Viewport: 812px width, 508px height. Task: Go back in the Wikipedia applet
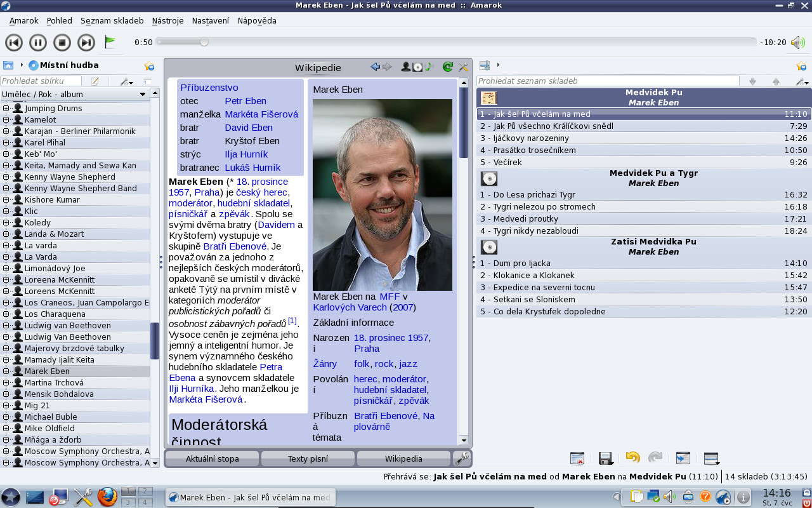pyautogui.click(x=375, y=67)
